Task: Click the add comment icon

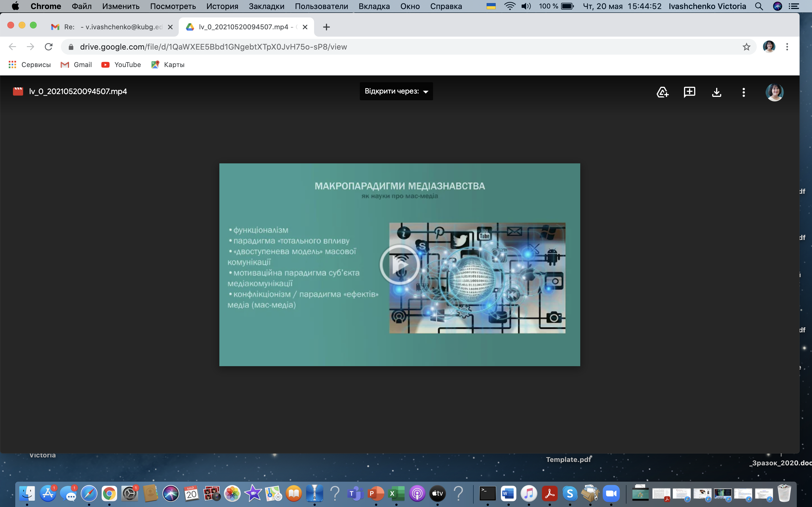Action: coord(689,92)
